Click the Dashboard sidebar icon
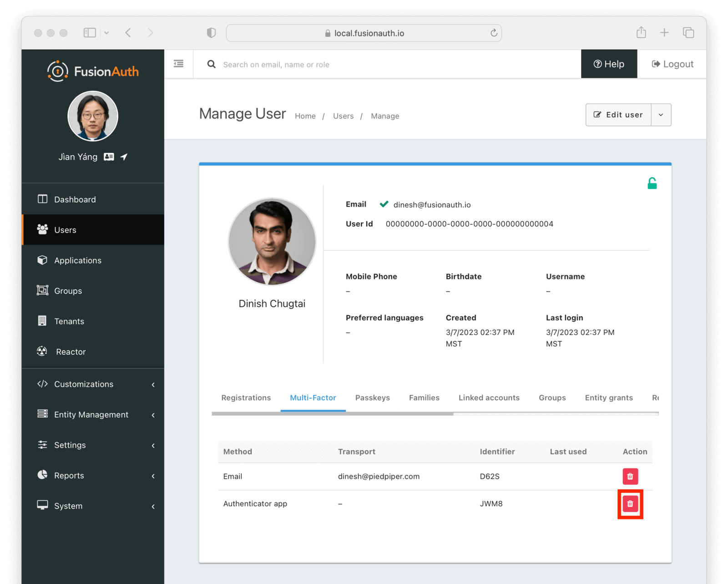 tap(42, 199)
